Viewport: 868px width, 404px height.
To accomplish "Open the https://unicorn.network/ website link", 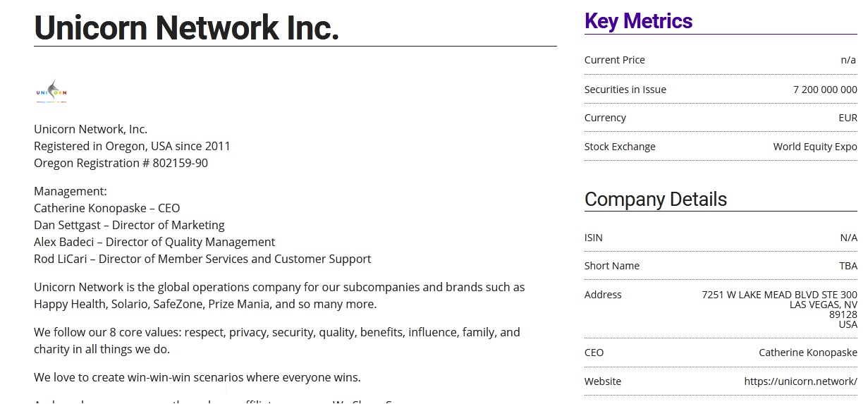I will (800, 381).
